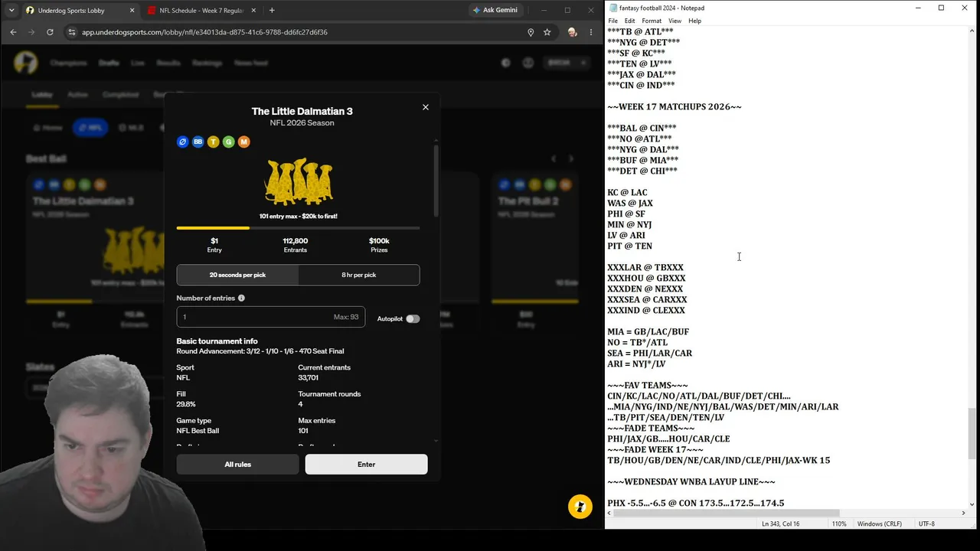The width and height of the screenshot is (980, 551).
Task: Click the 'MIA = GB/LAC/BUF' line
Action: tap(648, 332)
